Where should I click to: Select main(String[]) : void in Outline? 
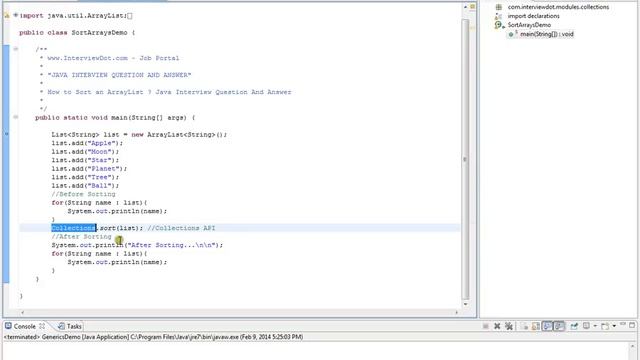547,34
